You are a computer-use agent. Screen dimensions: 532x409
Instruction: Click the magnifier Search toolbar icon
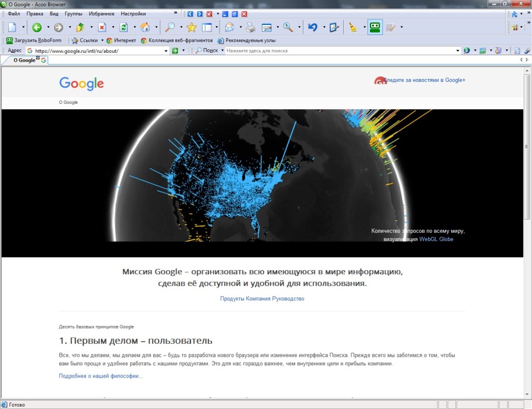tap(170, 27)
